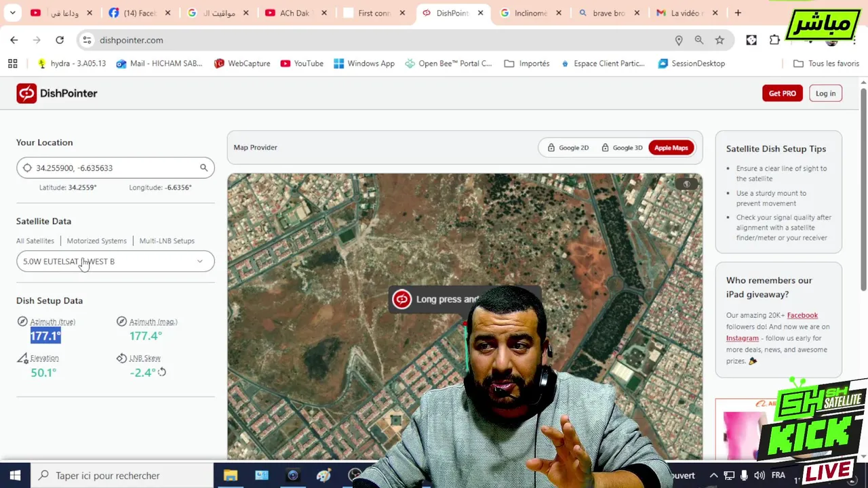
Task: Click the location coordinates input field
Action: click(x=115, y=168)
